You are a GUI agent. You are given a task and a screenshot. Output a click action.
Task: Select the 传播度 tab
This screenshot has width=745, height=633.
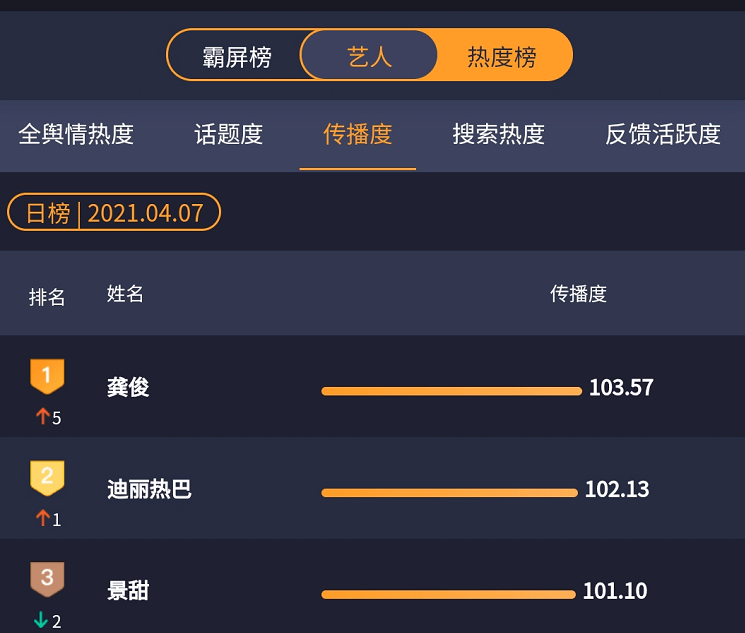(358, 134)
